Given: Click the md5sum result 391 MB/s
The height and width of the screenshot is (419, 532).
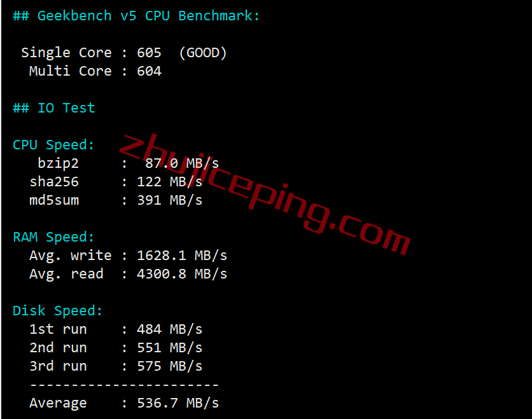Looking at the screenshot, I should point(169,200).
